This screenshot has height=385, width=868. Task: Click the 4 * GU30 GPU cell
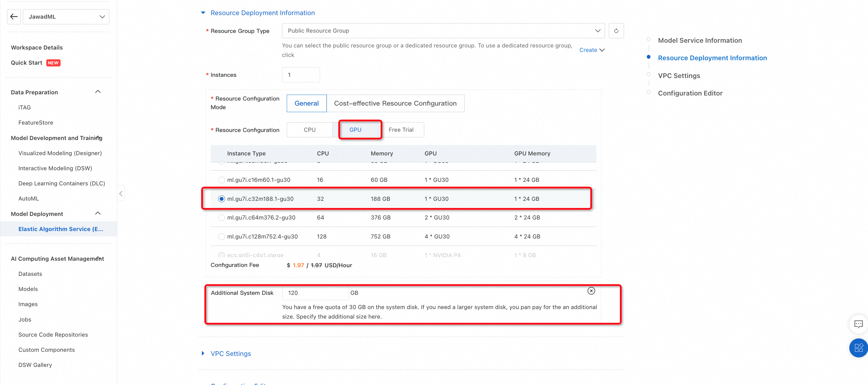coord(437,237)
